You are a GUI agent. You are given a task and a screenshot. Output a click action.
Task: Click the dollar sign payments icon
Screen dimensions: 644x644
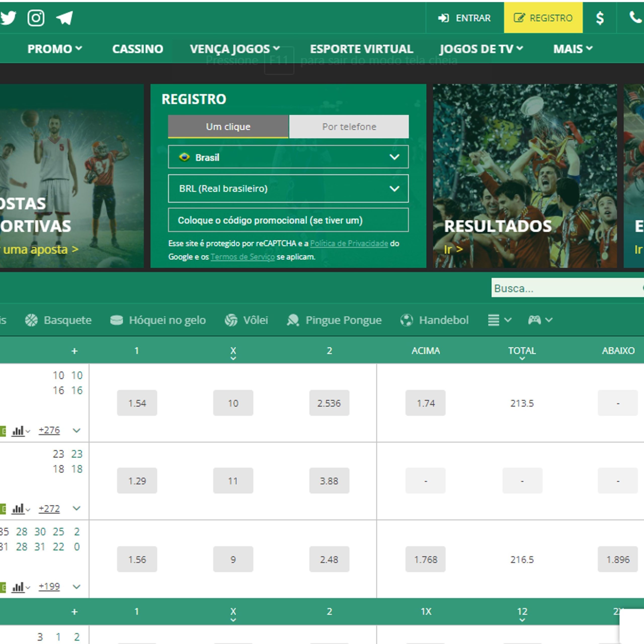pyautogui.click(x=600, y=18)
